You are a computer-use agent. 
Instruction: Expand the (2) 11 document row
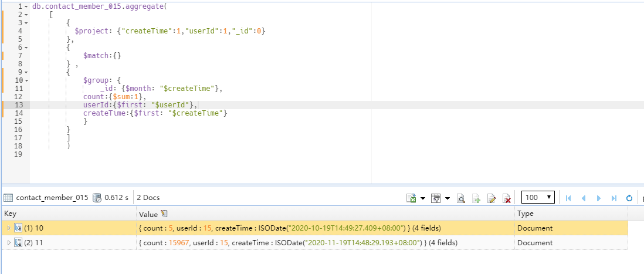9,243
